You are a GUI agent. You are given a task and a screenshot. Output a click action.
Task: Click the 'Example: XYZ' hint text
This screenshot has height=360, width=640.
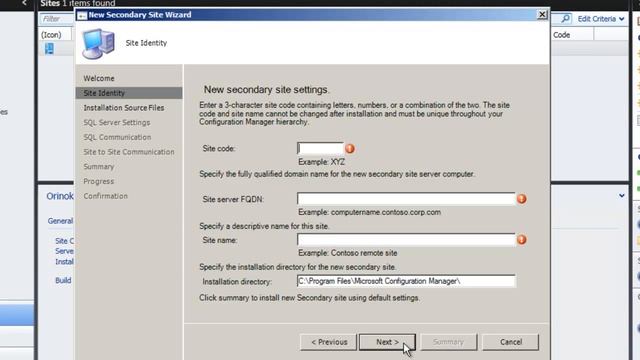(321, 162)
